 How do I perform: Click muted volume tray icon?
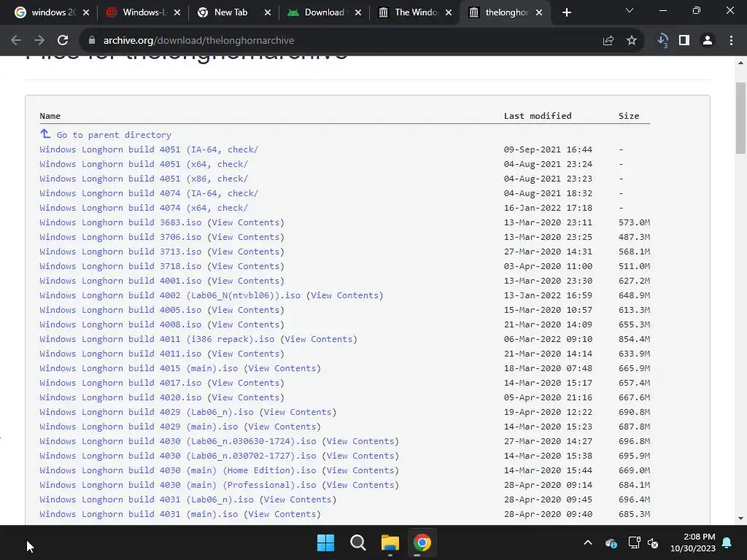(x=653, y=542)
